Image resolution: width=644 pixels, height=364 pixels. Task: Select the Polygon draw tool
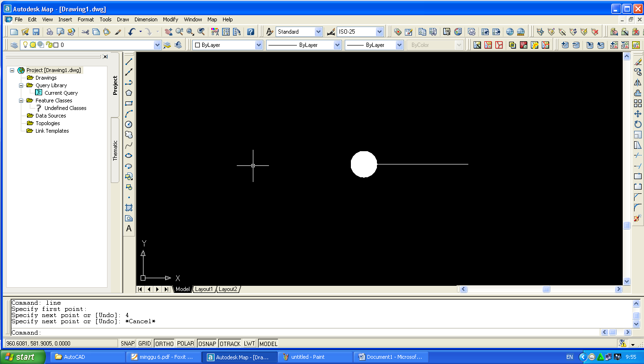pos(129,93)
